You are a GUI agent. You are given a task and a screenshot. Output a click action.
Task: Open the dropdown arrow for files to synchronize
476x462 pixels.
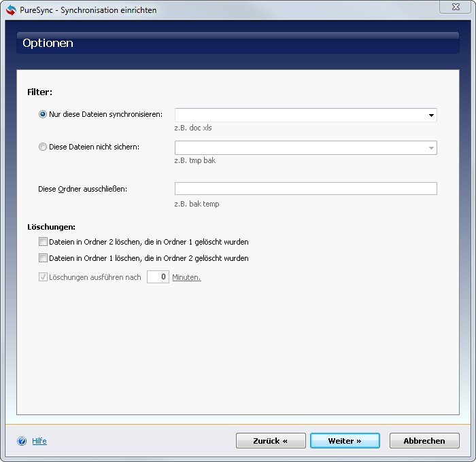pos(431,115)
